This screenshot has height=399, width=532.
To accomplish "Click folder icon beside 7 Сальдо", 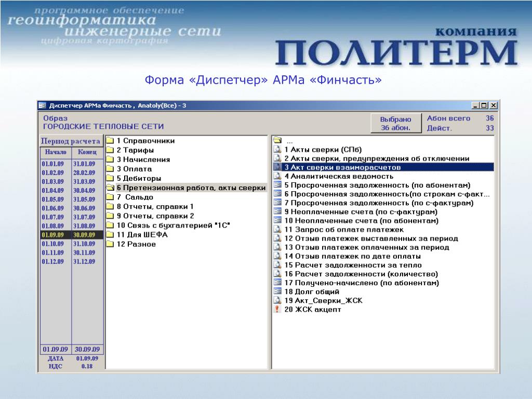I will (110, 197).
